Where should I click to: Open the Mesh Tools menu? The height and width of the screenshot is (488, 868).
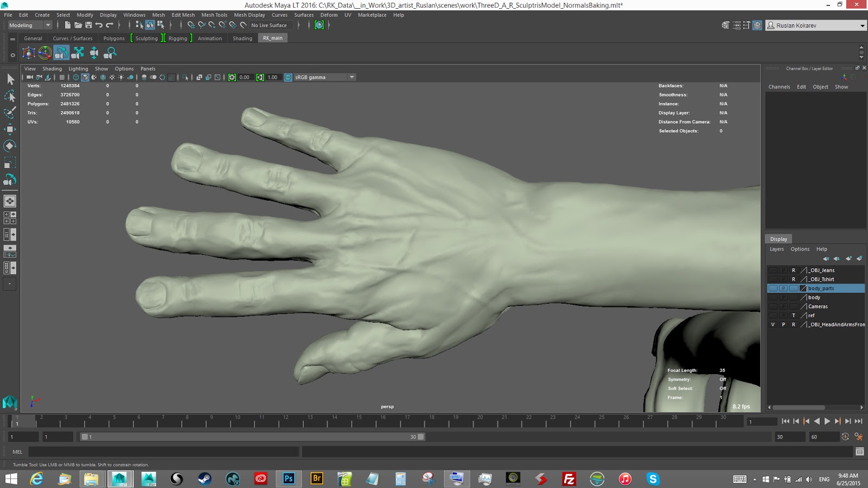click(x=214, y=15)
